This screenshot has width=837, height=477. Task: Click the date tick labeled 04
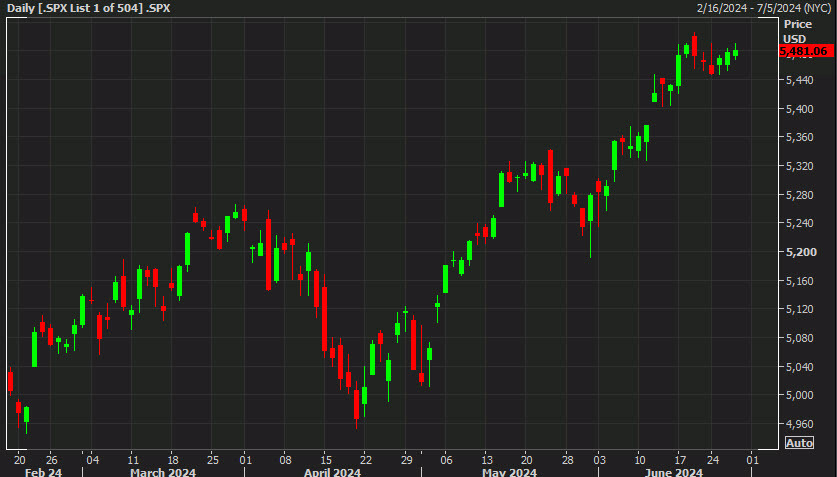92,459
